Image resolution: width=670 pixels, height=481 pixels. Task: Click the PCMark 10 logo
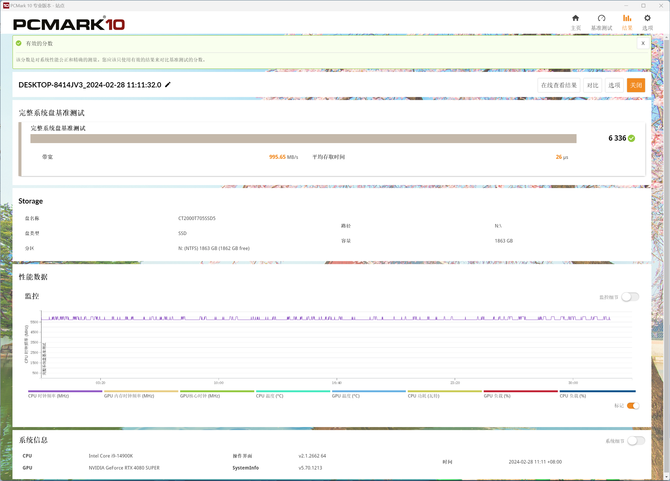coord(69,24)
